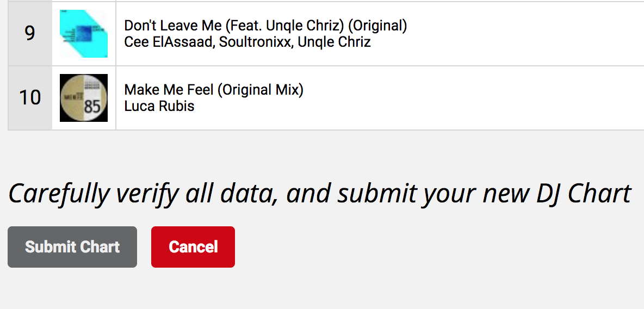The image size is (644, 309).
Task: Click artist name Cee ElAssaad
Action: 169,42
